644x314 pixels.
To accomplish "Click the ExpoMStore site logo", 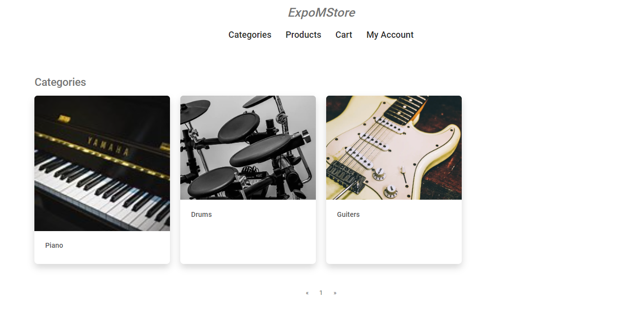I will pyautogui.click(x=321, y=13).
